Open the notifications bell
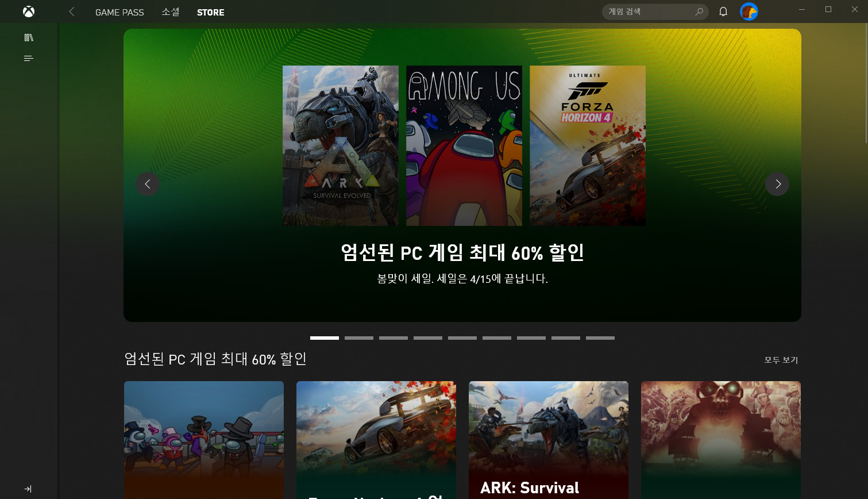Image resolution: width=868 pixels, height=499 pixels. pos(723,11)
